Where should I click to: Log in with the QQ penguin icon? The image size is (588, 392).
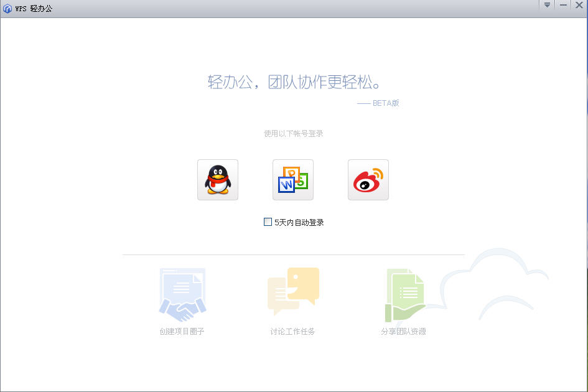click(218, 180)
